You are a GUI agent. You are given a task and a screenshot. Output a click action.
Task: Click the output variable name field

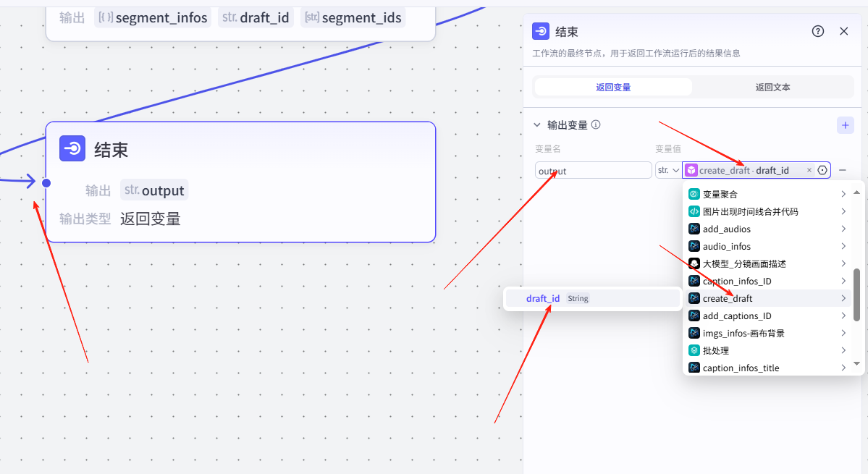coord(593,171)
